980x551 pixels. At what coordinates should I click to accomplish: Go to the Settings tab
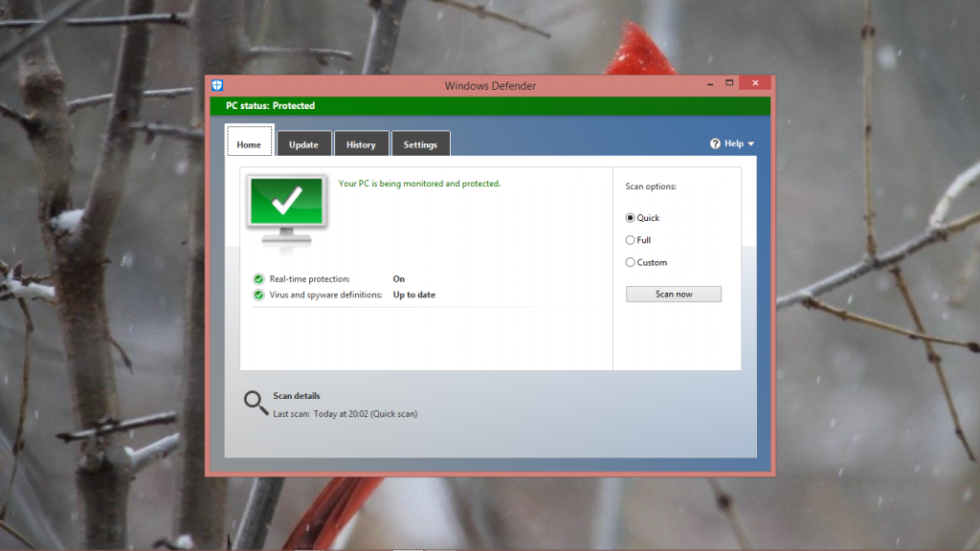coord(420,144)
